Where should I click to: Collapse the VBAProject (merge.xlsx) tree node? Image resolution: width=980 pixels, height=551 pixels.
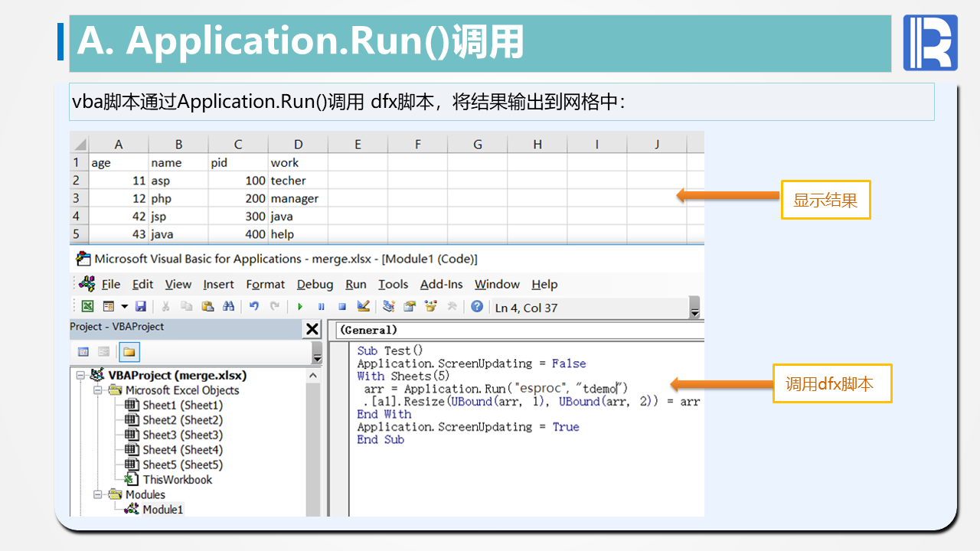81,376
